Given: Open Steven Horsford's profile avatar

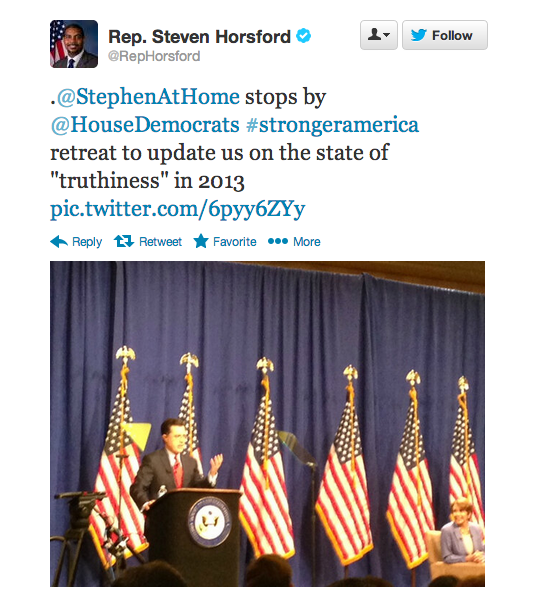Looking at the screenshot, I should point(74,44).
